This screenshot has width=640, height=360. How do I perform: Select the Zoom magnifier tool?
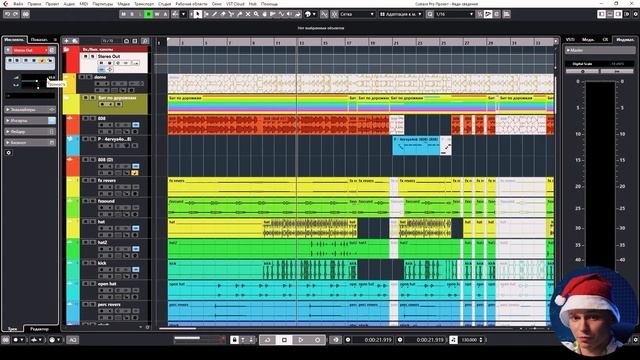[256, 14]
